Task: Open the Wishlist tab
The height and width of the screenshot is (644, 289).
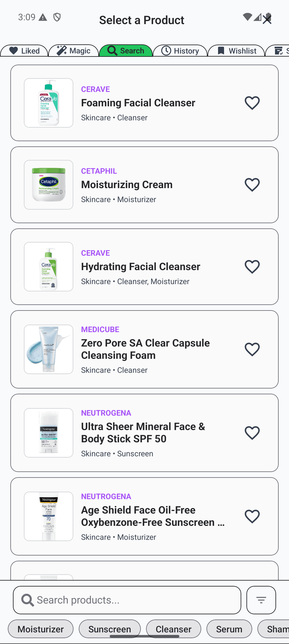Action: pyautogui.click(x=236, y=51)
